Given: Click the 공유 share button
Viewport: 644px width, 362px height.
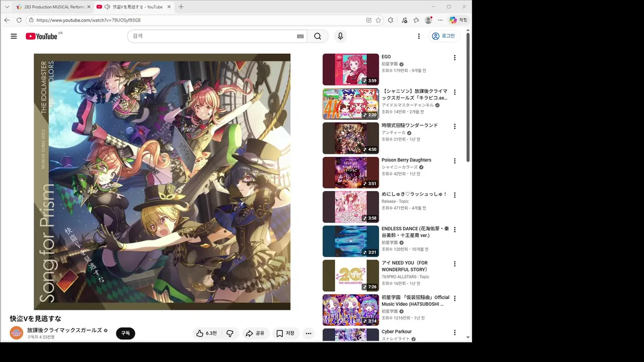Looking at the screenshot, I should point(255,333).
